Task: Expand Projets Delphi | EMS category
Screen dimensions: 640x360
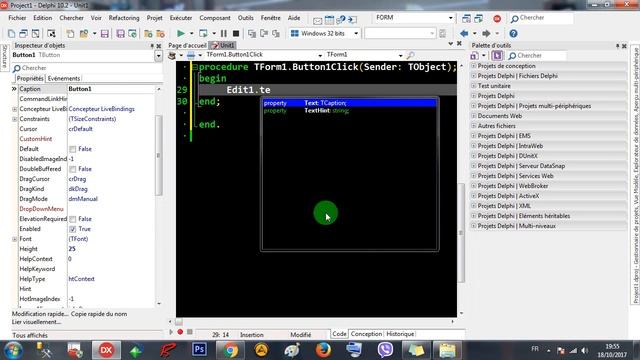Action: (474, 136)
